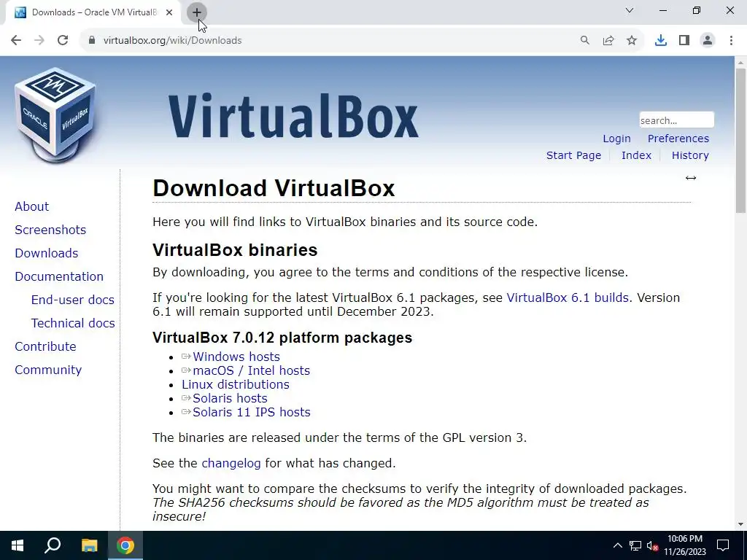Select the Downloads – Oracle VM VirtualBox tab
Image resolution: width=747 pixels, height=560 pixels.
(x=94, y=12)
